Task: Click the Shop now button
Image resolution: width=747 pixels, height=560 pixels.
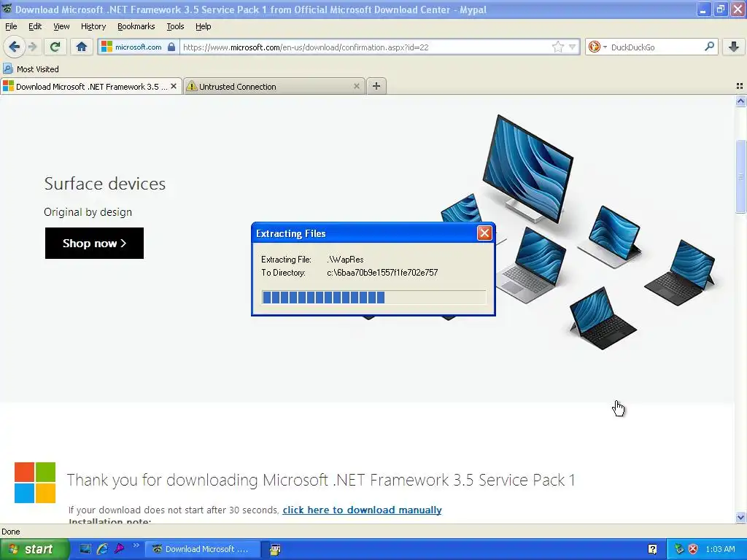Action: click(x=94, y=243)
